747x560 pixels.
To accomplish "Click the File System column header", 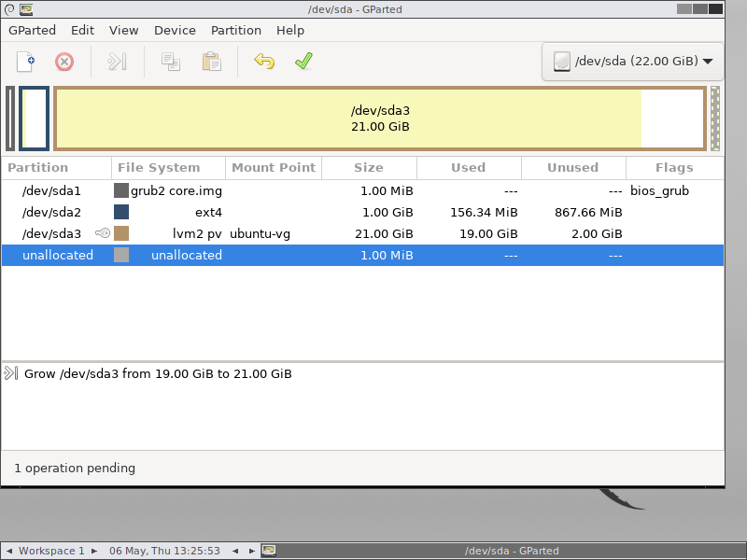I will coord(159,168).
